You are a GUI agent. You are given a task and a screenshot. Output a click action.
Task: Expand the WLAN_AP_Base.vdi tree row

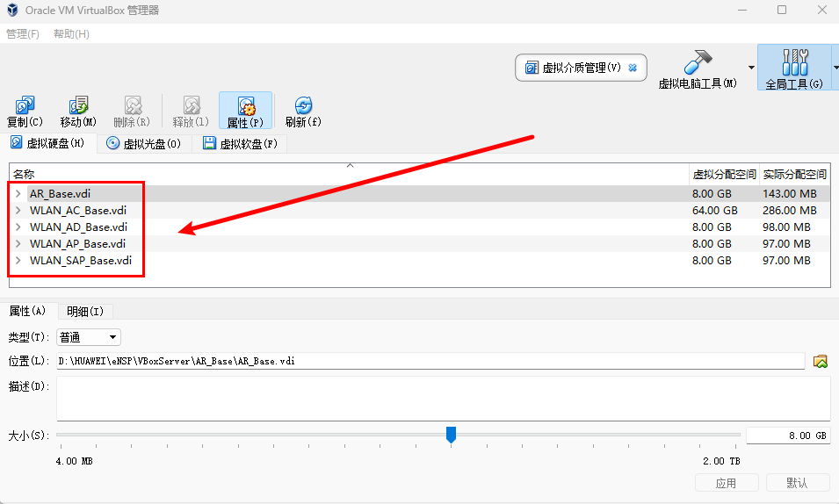pyautogui.click(x=18, y=243)
